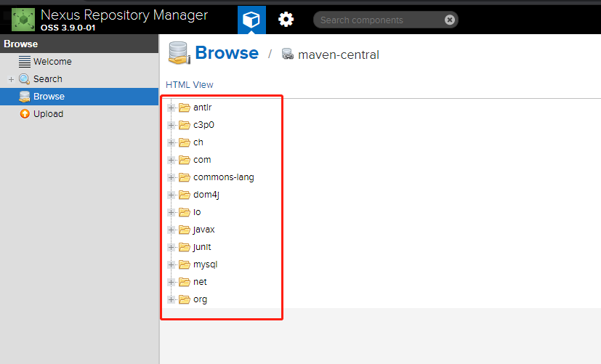Expand the javax folder
This screenshot has width=601, height=364.
[172, 230]
